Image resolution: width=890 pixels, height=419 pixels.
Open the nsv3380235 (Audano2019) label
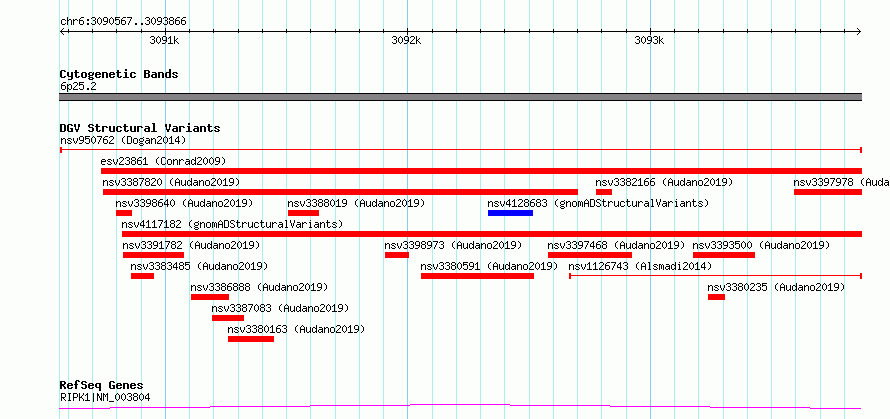click(776, 287)
